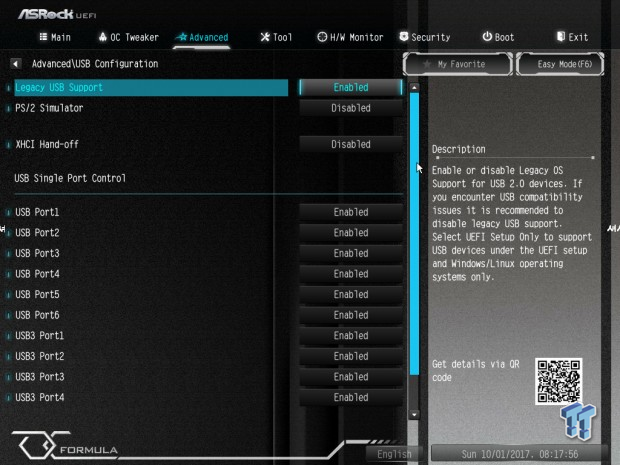The width and height of the screenshot is (620, 465).
Task: Click the Main tab list icon
Action: 43,37
